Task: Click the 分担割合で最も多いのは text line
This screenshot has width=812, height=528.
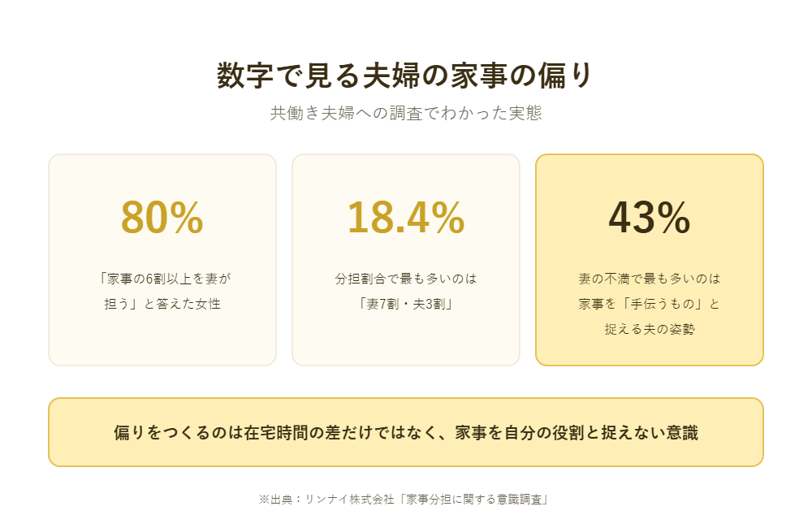Action: tap(405, 279)
